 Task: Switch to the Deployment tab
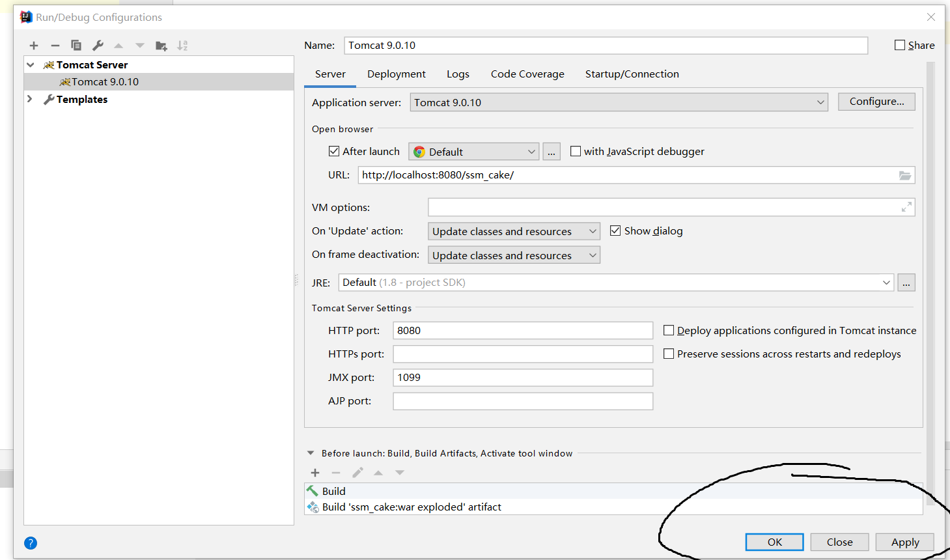pos(397,74)
